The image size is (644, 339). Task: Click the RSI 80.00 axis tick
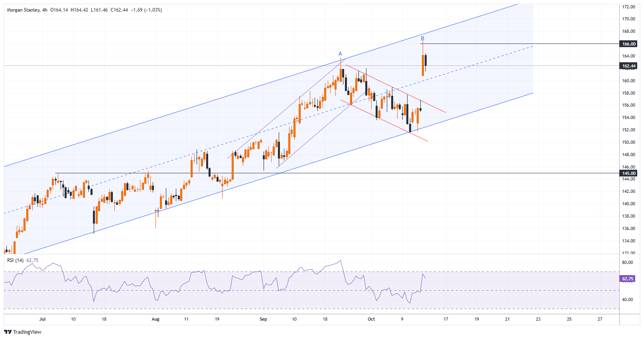(627, 262)
